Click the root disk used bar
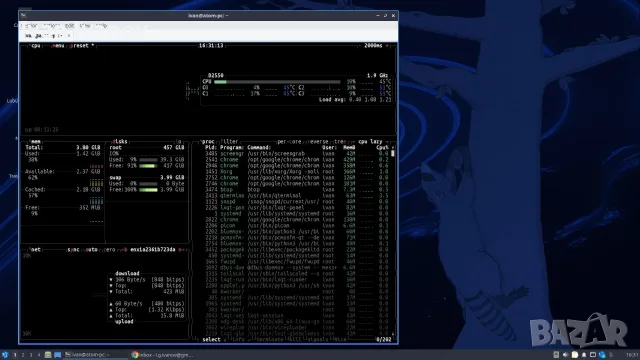The height and width of the screenshot is (360, 640). (148, 160)
